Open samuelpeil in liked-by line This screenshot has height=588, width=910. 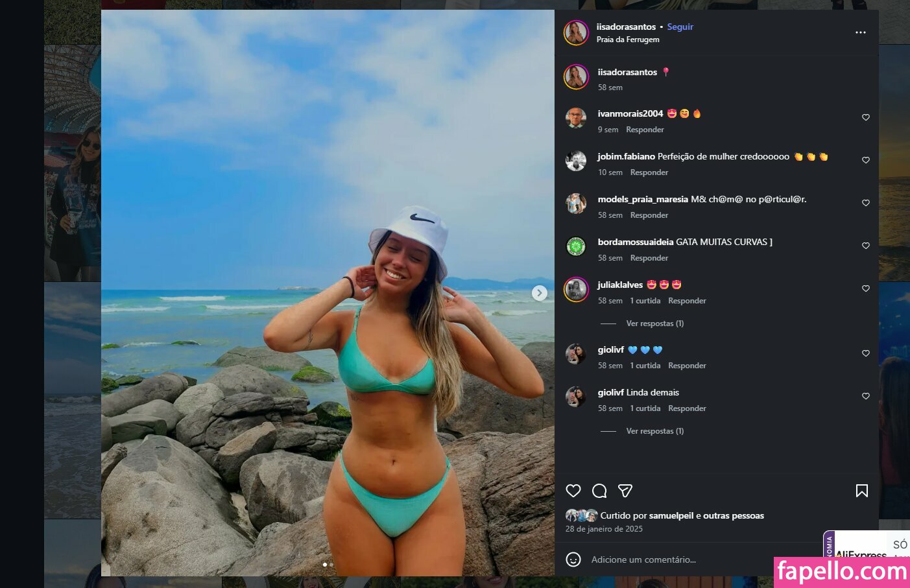click(x=671, y=516)
